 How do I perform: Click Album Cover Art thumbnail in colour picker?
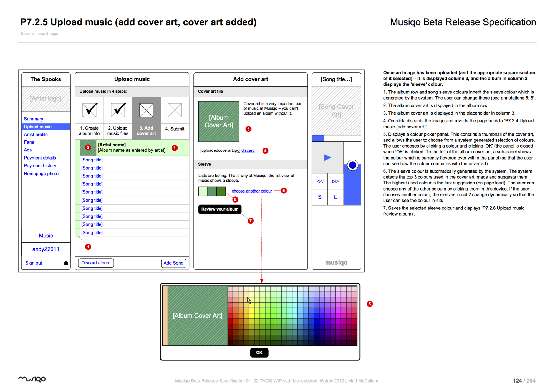click(198, 316)
